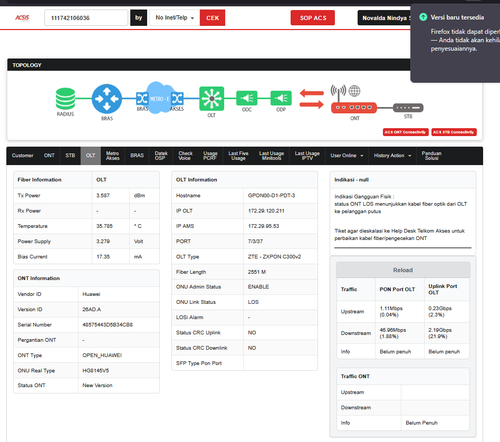Click the PORT value 7/3/37
The width and height of the screenshot is (500, 442).
click(x=255, y=241)
